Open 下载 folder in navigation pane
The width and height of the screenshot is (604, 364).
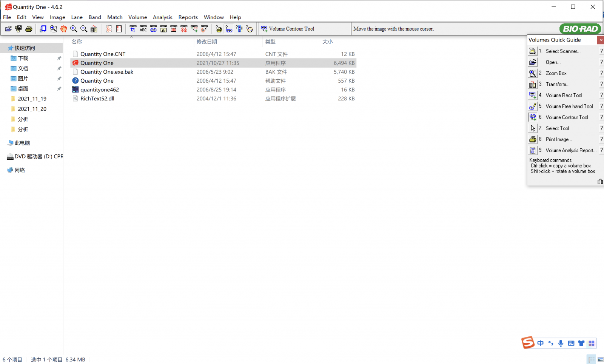click(x=23, y=58)
